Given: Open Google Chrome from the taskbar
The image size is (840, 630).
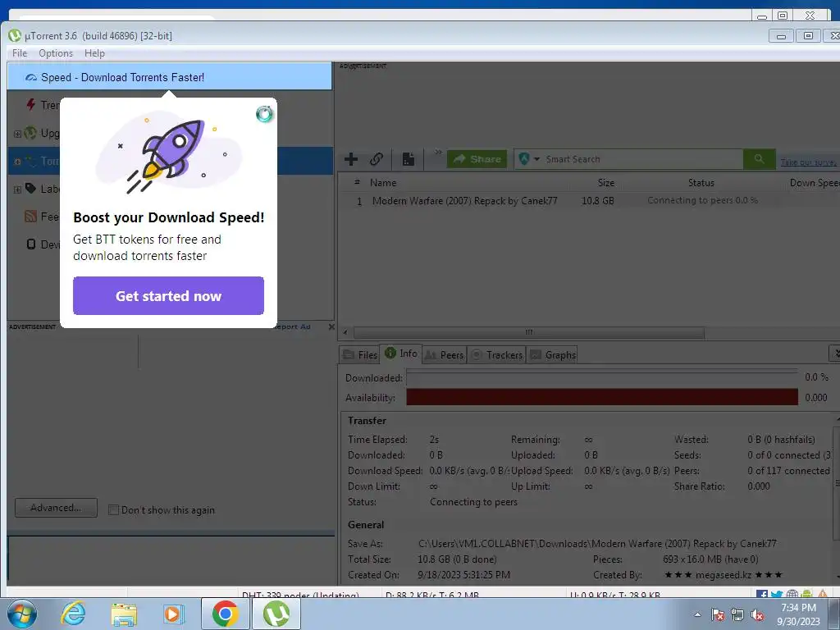Looking at the screenshot, I should (x=225, y=614).
